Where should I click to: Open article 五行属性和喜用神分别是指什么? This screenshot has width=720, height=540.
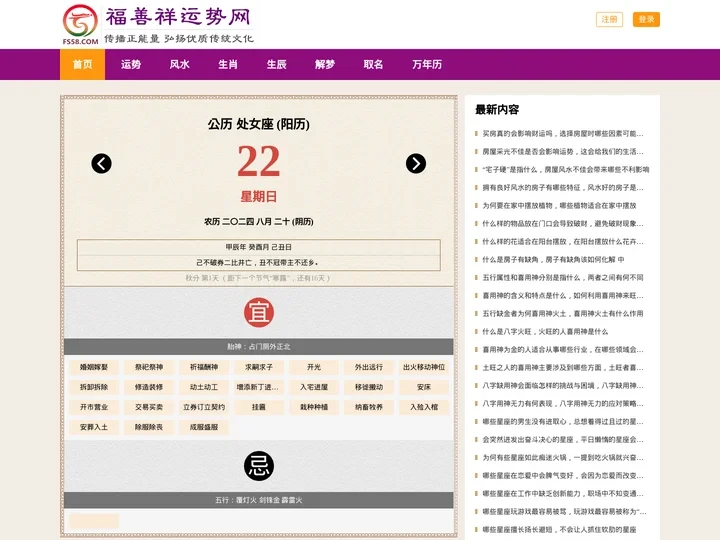coord(563,277)
